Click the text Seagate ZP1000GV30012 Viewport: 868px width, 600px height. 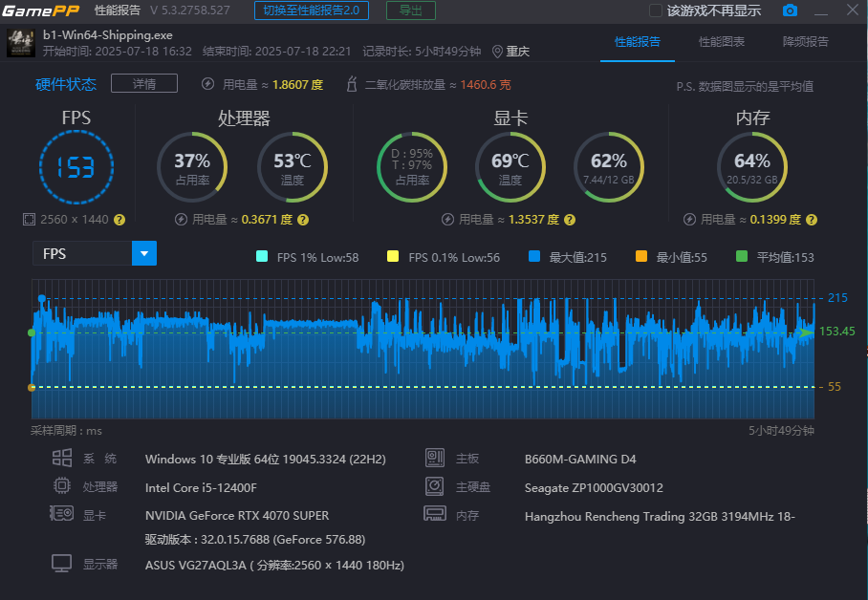594,488
